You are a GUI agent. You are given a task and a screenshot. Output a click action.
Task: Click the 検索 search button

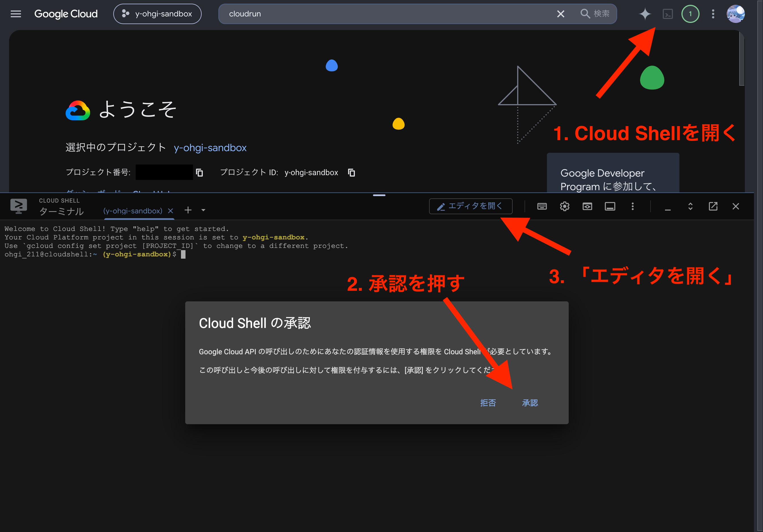595,14
